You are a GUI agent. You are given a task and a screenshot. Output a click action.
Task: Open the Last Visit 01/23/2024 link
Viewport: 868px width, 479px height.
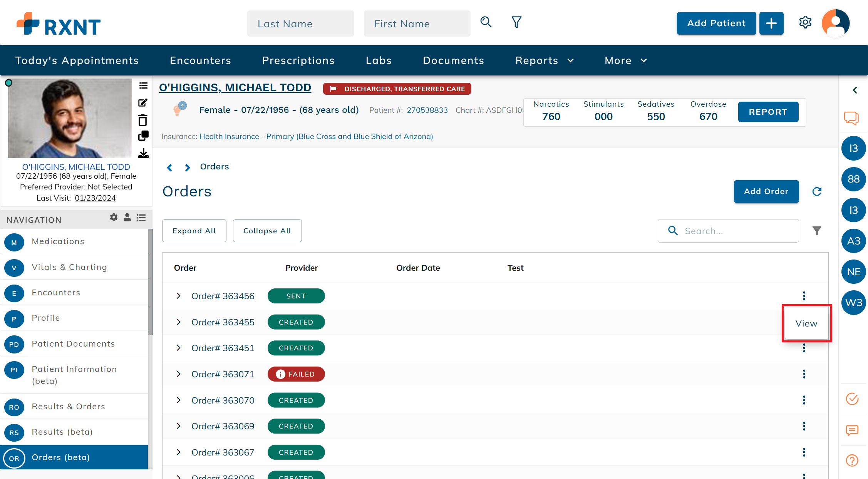coord(95,198)
